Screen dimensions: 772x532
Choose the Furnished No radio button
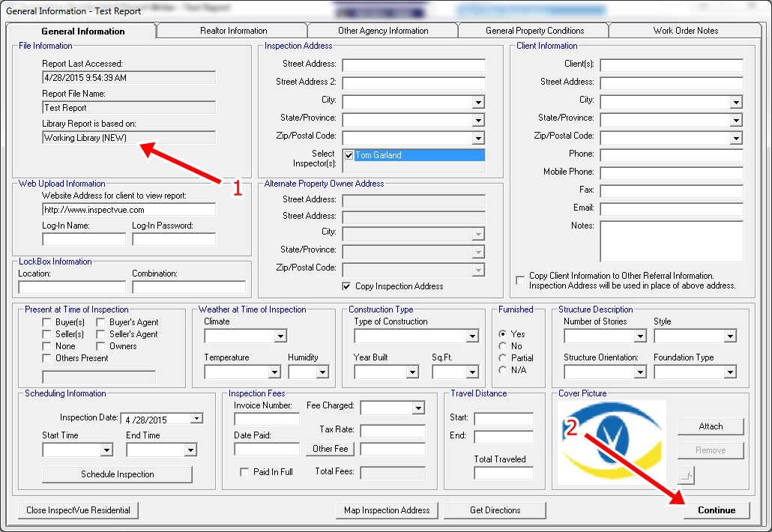click(x=503, y=346)
